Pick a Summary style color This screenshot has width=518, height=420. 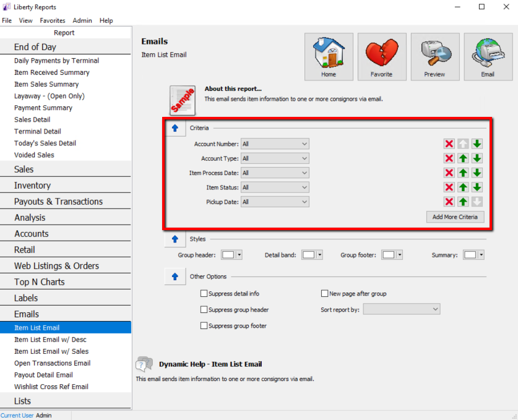tap(473, 255)
